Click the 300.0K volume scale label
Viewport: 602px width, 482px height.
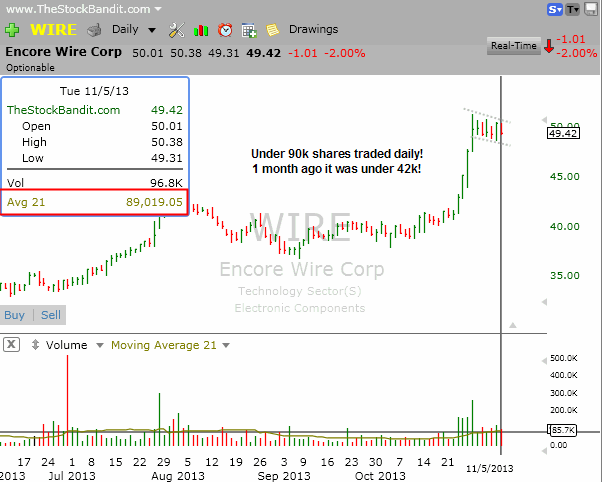tap(564, 393)
